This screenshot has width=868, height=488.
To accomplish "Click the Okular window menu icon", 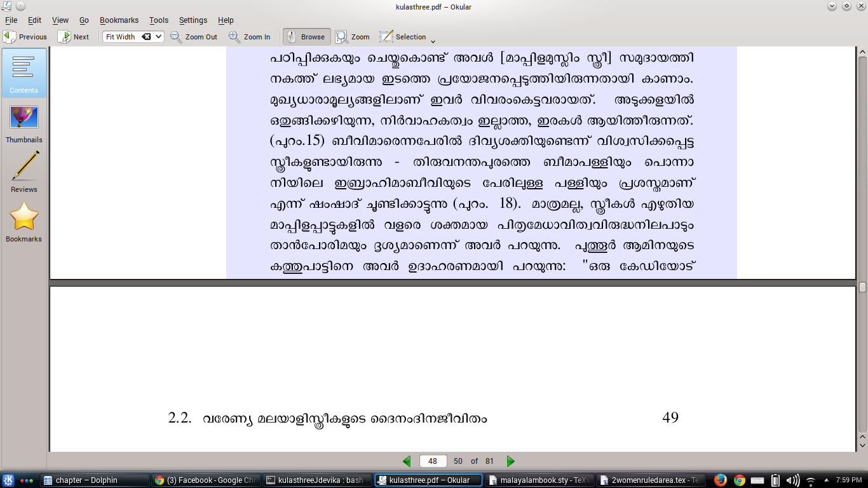I will tap(6, 6).
